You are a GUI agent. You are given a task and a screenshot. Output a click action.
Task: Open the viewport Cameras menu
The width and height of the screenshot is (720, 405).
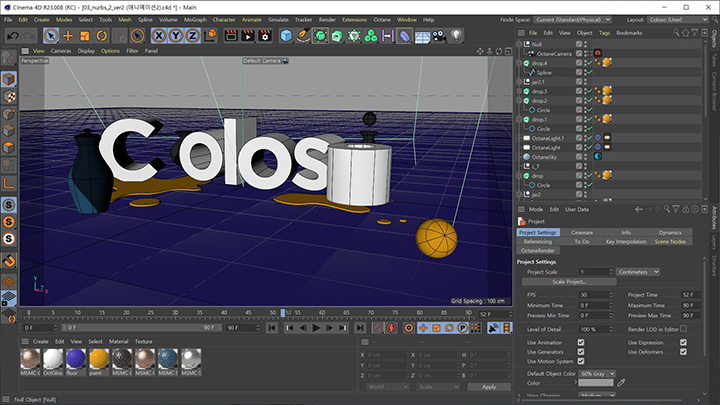[x=61, y=51]
